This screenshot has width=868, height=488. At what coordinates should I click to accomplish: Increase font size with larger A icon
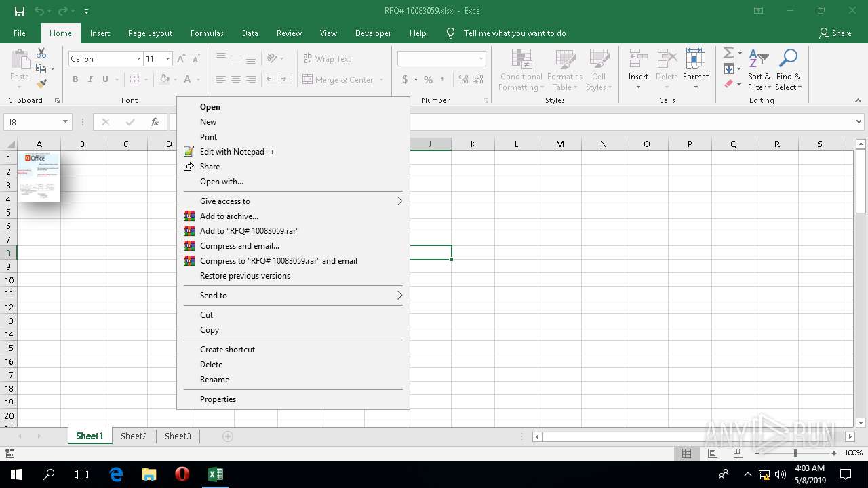click(x=180, y=59)
